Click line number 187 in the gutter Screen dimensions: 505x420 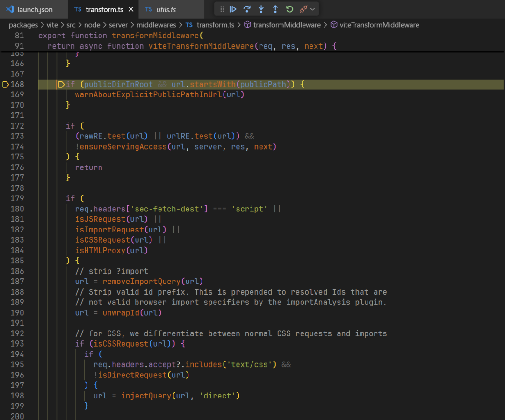coord(17,281)
